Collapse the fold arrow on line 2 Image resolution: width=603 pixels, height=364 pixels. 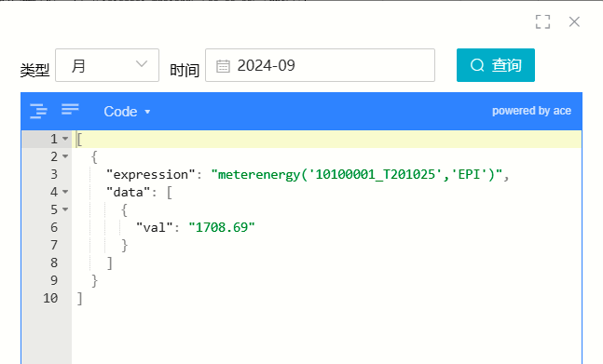pyautogui.click(x=65, y=156)
